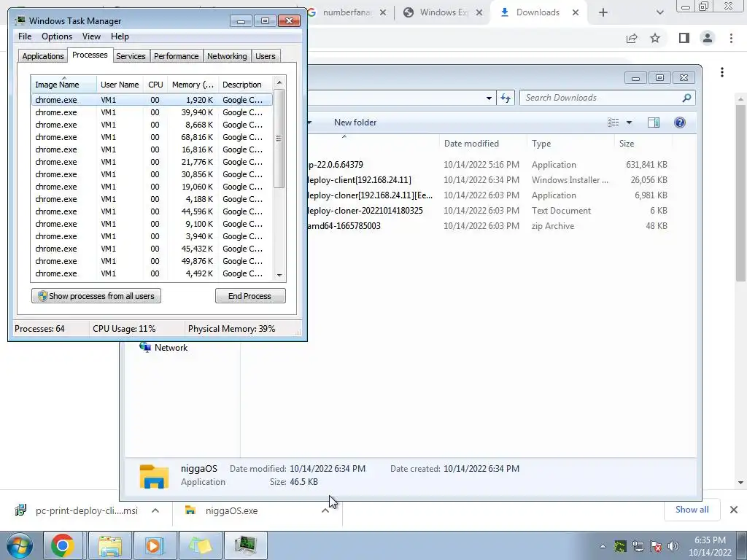Image resolution: width=747 pixels, height=560 pixels.
Task: Switch to the Performance tab
Action: [x=177, y=56]
